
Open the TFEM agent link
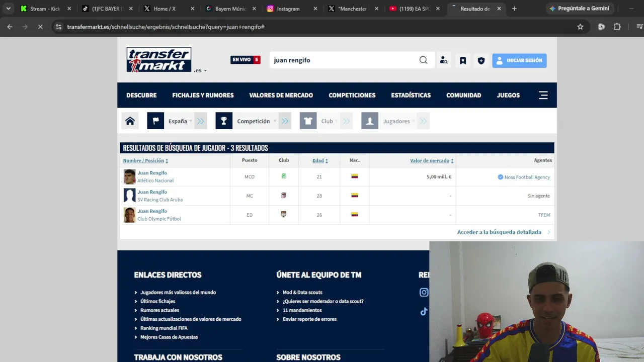coord(544,215)
